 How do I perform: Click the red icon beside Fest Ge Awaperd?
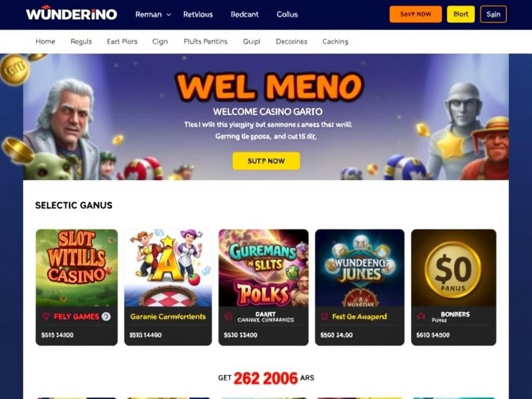tap(325, 316)
